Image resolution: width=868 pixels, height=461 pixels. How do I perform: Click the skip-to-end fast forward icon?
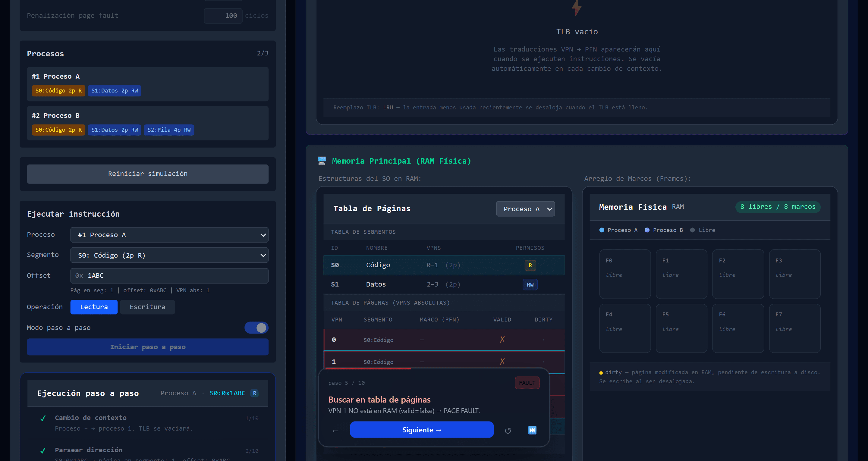(x=532, y=430)
